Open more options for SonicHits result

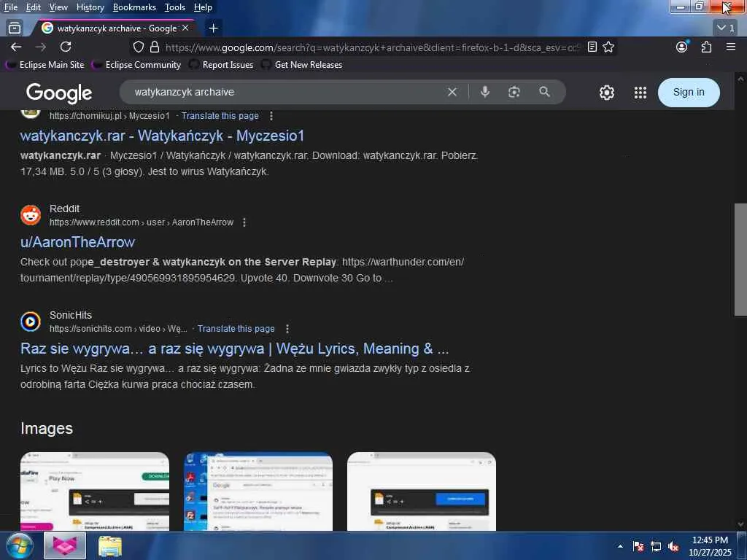tap(287, 329)
